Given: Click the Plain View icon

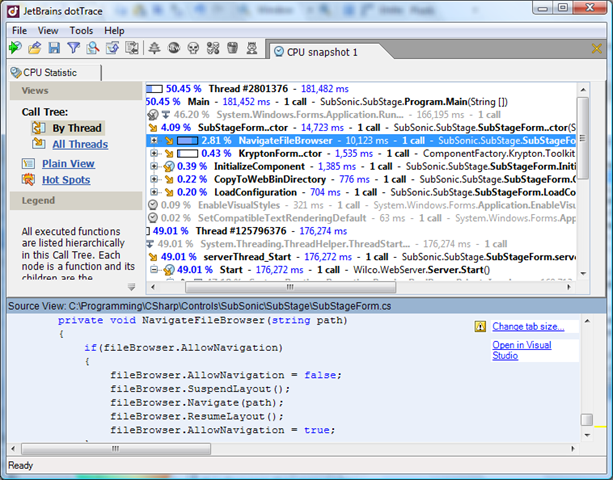Looking at the screenshot, I should click(x=28, y=163).
